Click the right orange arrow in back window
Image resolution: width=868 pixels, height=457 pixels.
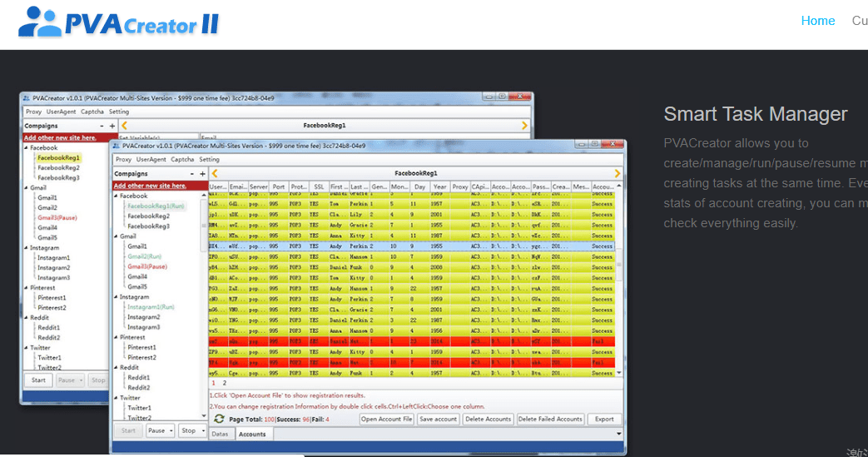[x=525, y=126]
